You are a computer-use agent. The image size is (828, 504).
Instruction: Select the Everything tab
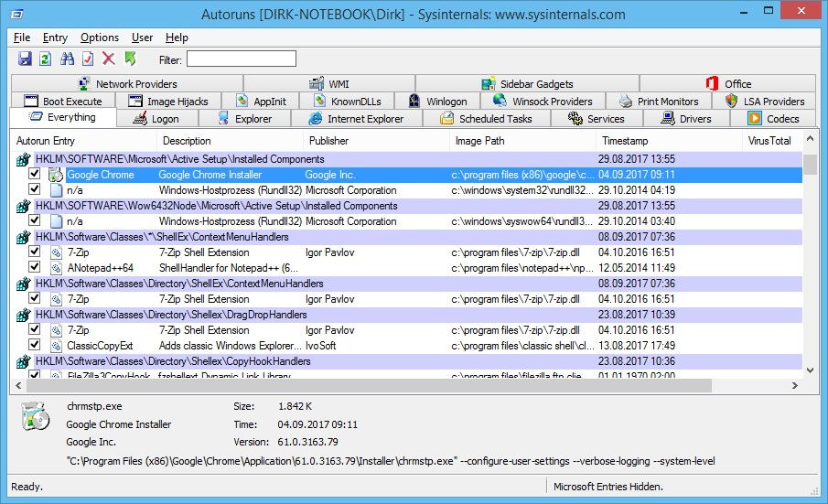point(63,117)
